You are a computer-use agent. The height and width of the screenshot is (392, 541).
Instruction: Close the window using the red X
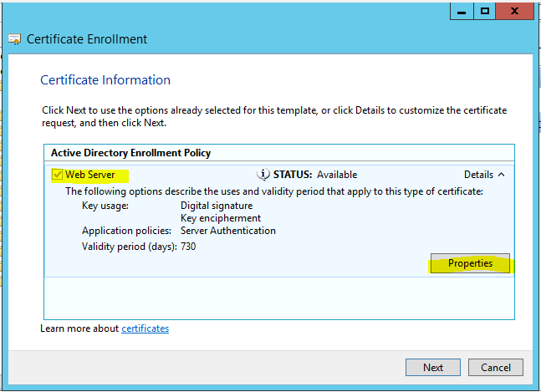[519, 11]
